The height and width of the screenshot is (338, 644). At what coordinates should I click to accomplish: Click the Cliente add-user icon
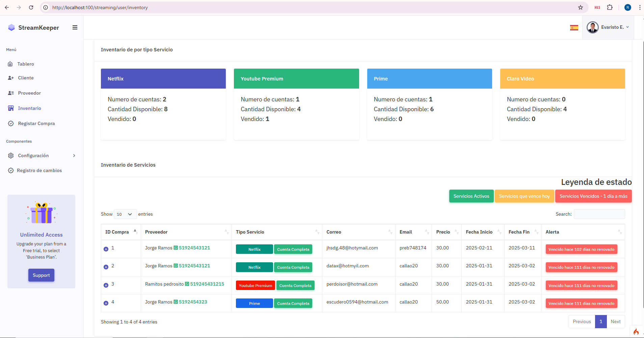[11, 78]
